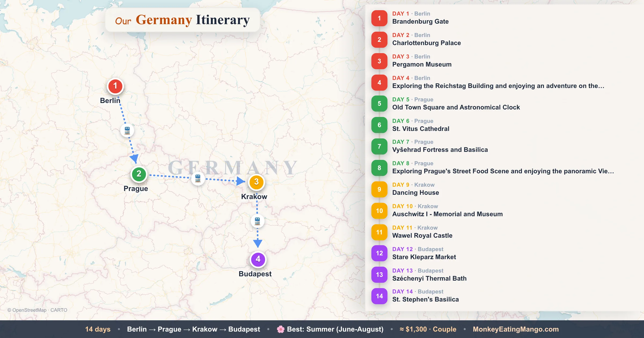Select the Day 9 orange number badge

[379, 189]
